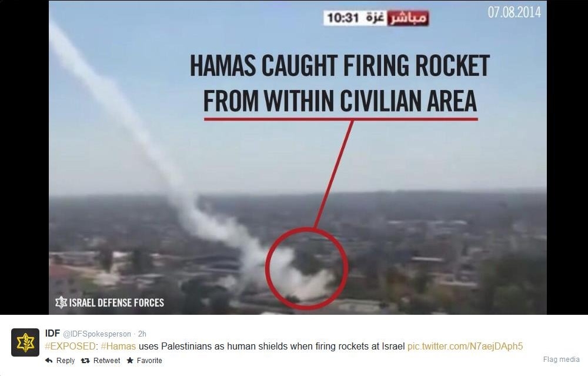Click the 07.08.2014 date stamp
Screen dimensions: 588x376
514,12
